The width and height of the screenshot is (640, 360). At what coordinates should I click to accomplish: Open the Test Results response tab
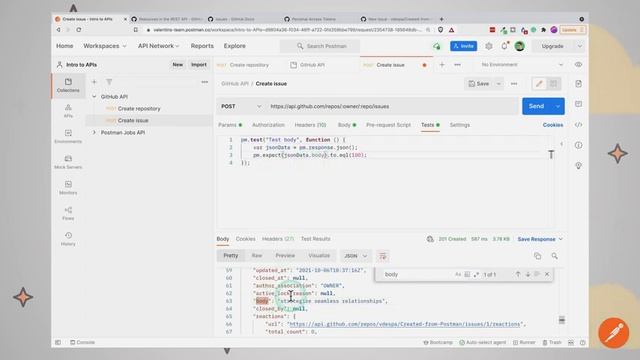tap(316, 239)
